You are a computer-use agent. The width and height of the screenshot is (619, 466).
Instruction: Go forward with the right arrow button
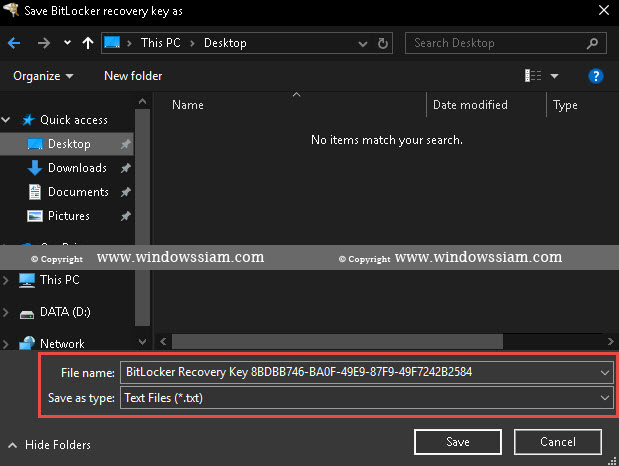point(44,43)
